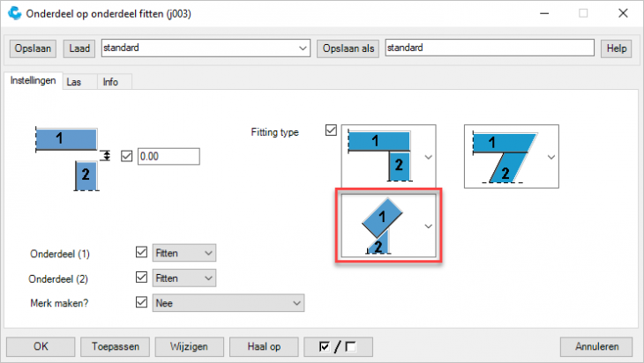The width and height of the screenshot is (644, 363).
Task: Toggle the Fitting type checkbox
Action: pyautogui.click(x=332, y=130)
